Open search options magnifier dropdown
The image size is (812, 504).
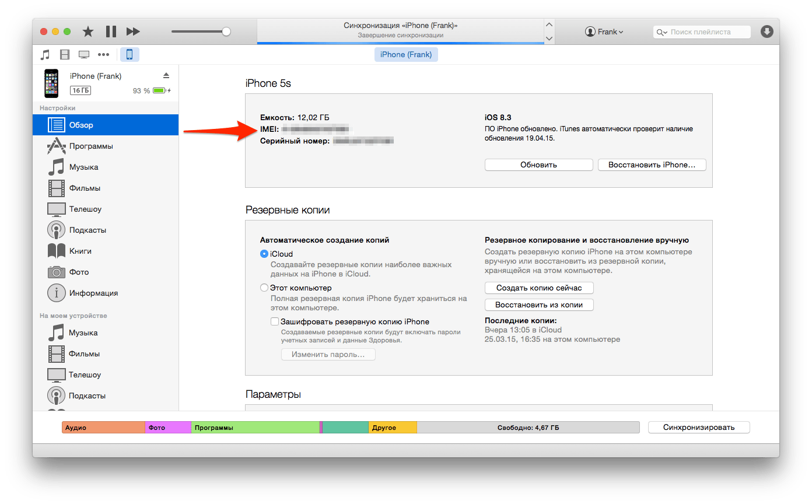click(661, 32)
